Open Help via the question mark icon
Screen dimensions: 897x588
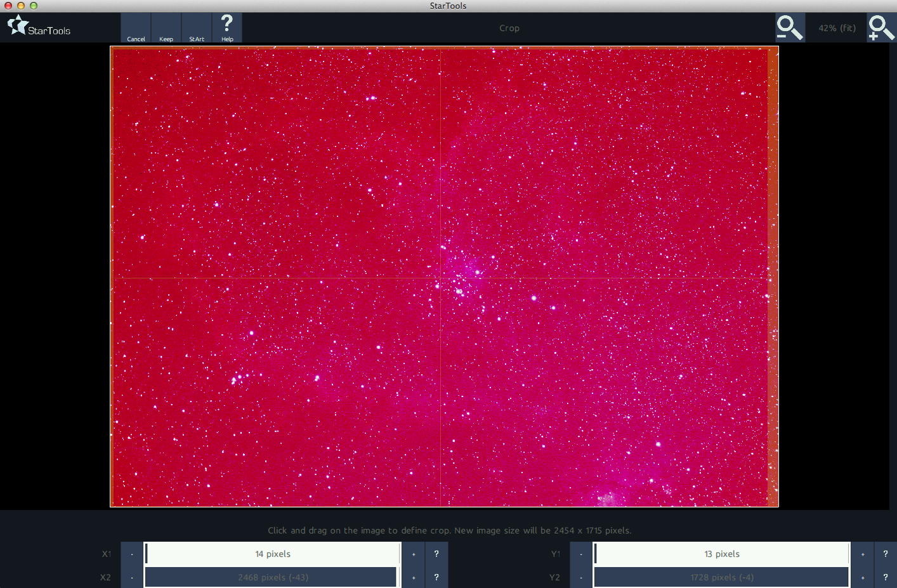pyautogui.click(x=227, y=27)
